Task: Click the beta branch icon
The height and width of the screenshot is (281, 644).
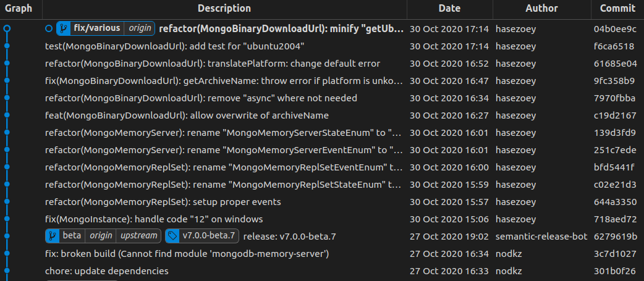Action: [53, 236]
